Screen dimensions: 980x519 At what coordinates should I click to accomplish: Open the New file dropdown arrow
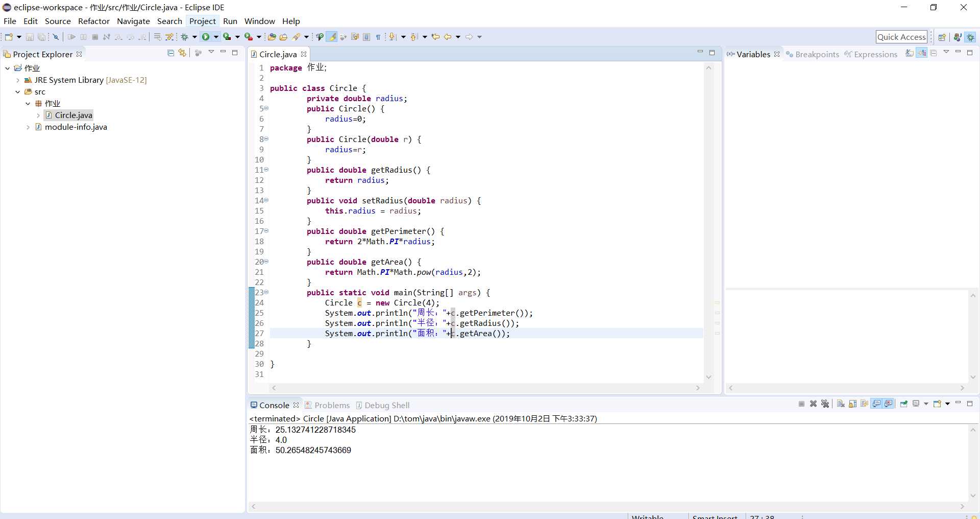point(19,37)
